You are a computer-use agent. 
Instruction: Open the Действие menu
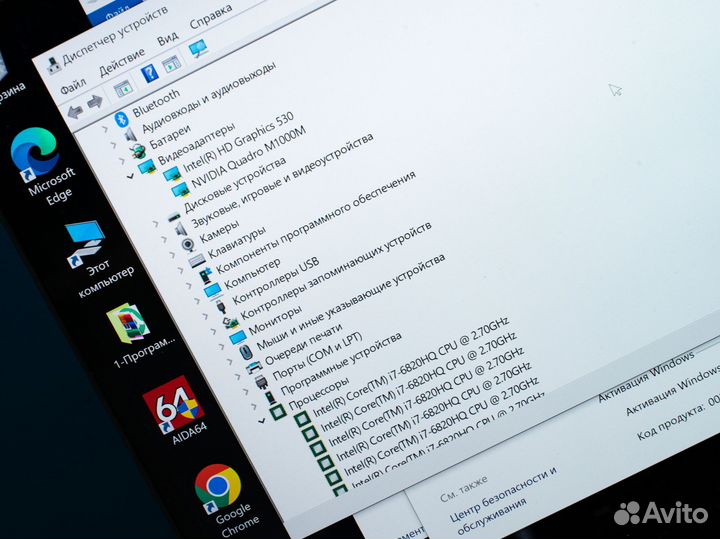point(122,62)
